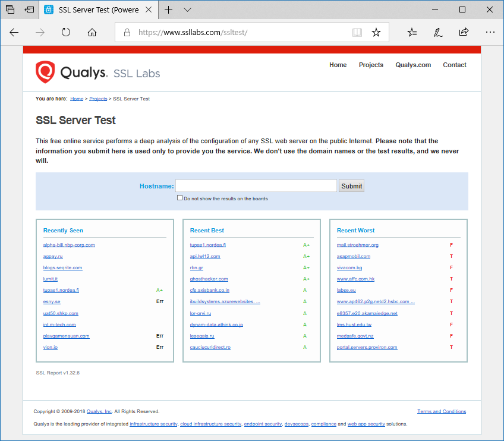The height and width of the screenshot is (441, 504).
Task: Open cfs.axisbank.co.in link
Action: coord(210,290)
